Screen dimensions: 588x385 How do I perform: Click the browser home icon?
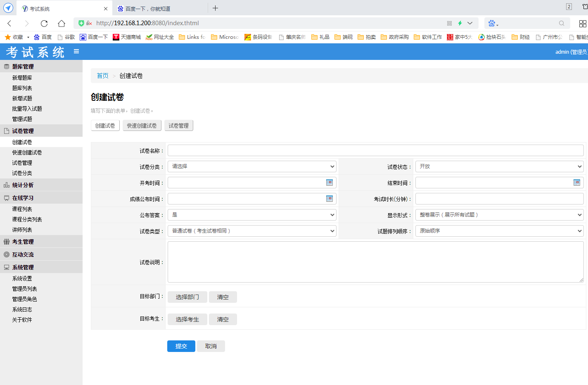point(62,23)
